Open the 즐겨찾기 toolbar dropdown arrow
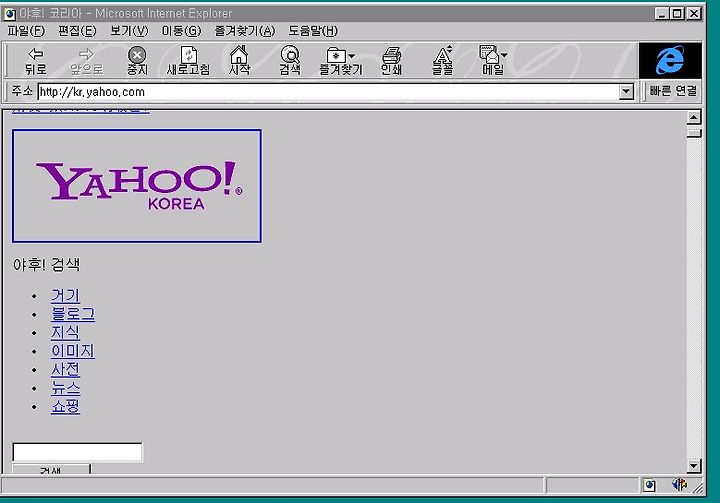 pyautogui.click(x=351, y=56)
